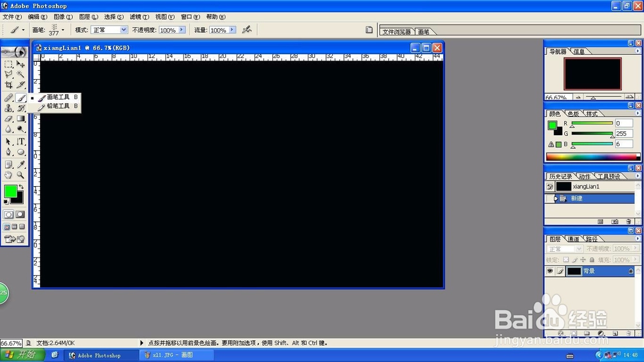Select the Hand tool
Image resolution: width=644 pixels, height=362 pixels.
point(8,175)
